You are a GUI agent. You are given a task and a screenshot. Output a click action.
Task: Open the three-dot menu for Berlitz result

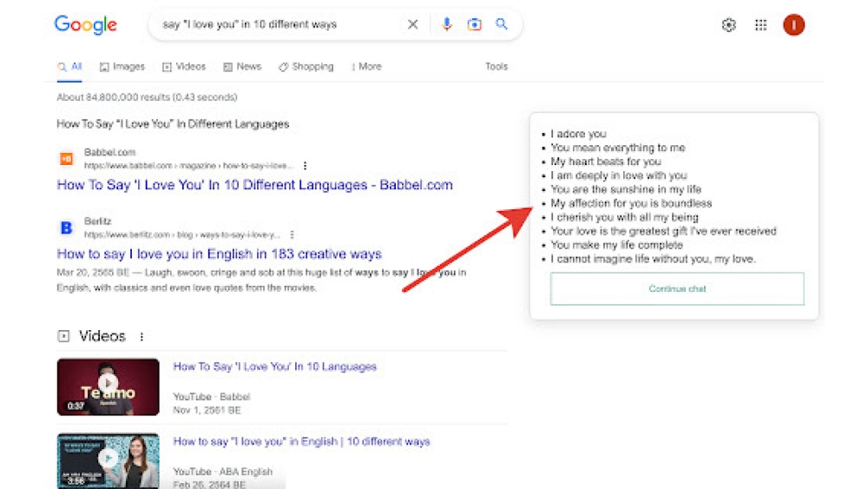pos(292,235)
